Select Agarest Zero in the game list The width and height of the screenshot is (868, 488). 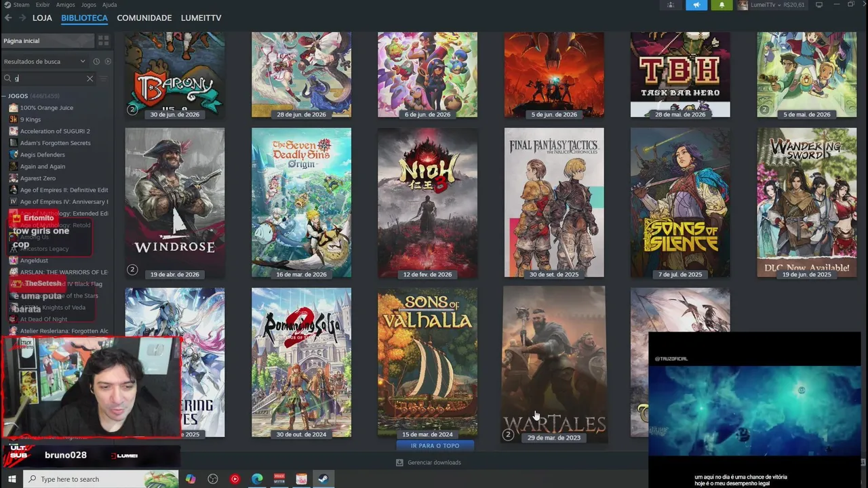coord(38,178)
